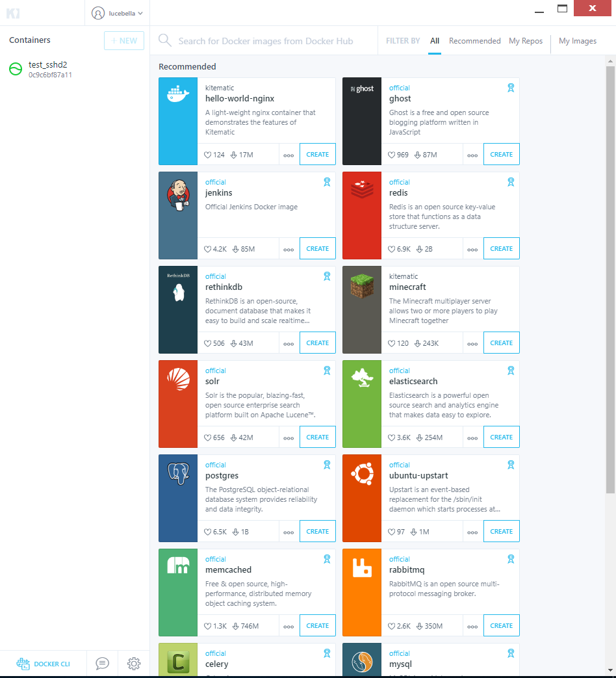Click the search magnifier icon
The image size is (616, 678).
click(164, 40)
